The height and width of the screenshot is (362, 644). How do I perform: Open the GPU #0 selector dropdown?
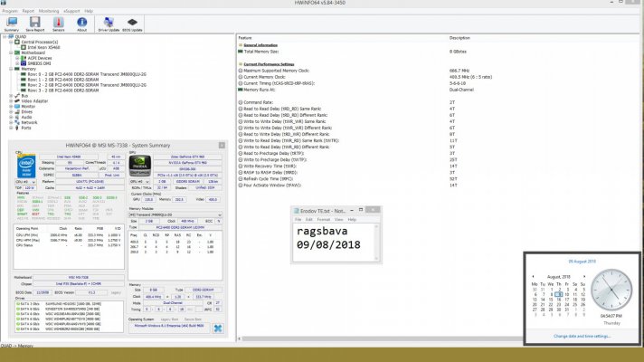coord(140,182)
